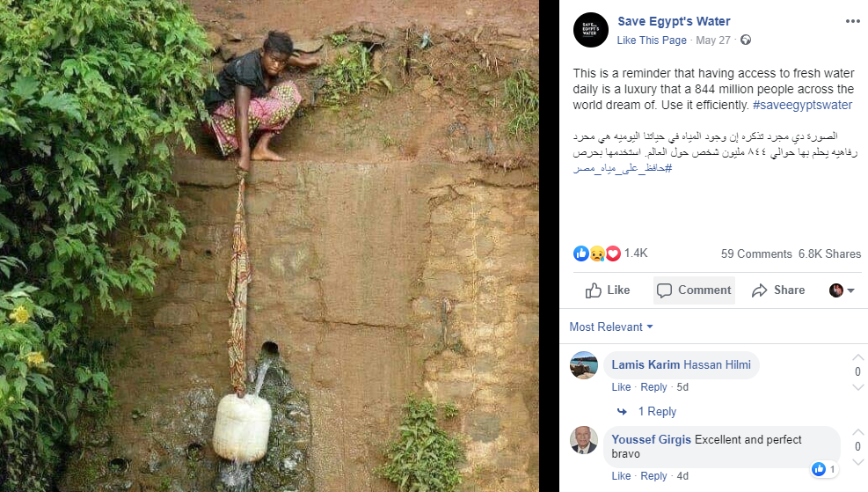
Task: Open the #saveegyptswater hashtag link
Action: [x=803, y=105]
